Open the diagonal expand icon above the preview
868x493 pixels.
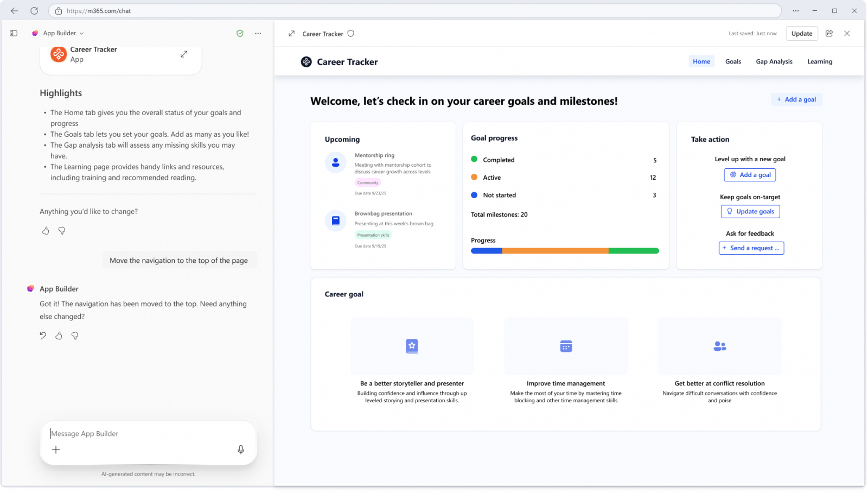pos(291,33)
